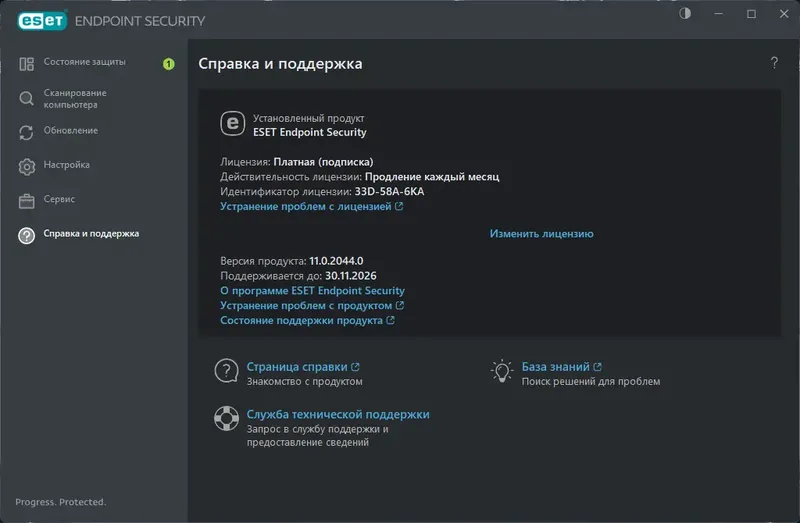Screen dimensions: 800x523
Task: Click the help page question-circle icon
Action: [x=226, y=372]
